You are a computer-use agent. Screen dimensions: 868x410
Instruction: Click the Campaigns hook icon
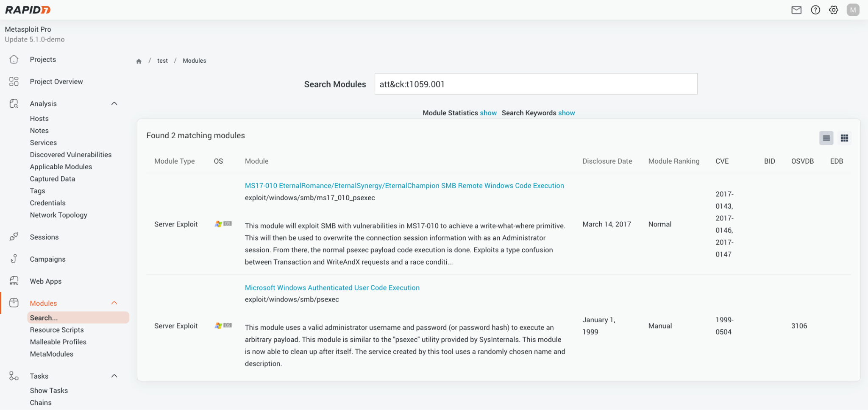point(14,259)
